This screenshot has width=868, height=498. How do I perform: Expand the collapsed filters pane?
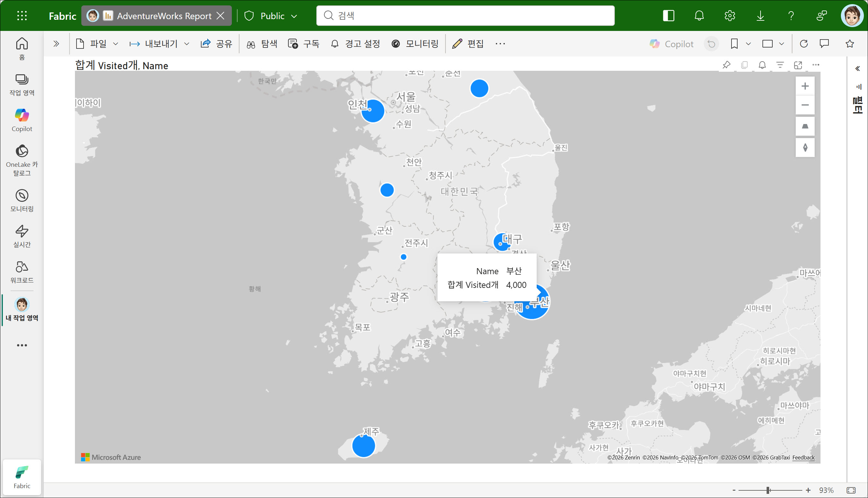coord(857,69)
